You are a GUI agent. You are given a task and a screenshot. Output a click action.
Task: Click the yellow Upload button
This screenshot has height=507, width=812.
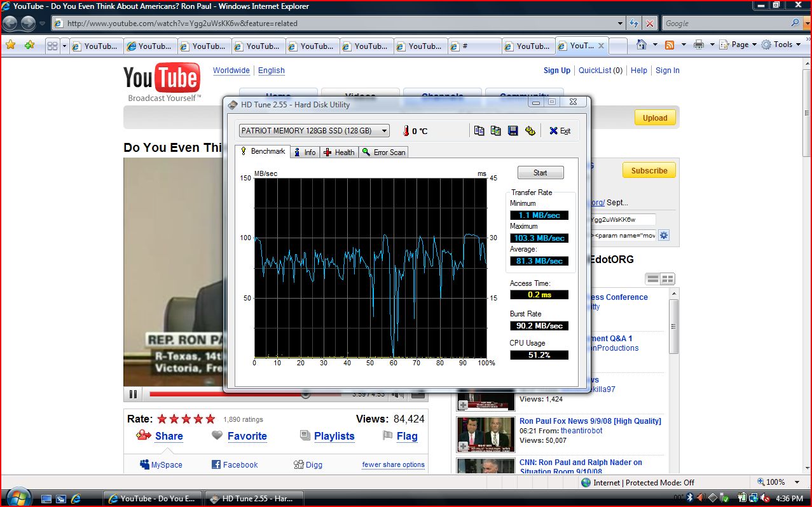(x=655, y=118)
